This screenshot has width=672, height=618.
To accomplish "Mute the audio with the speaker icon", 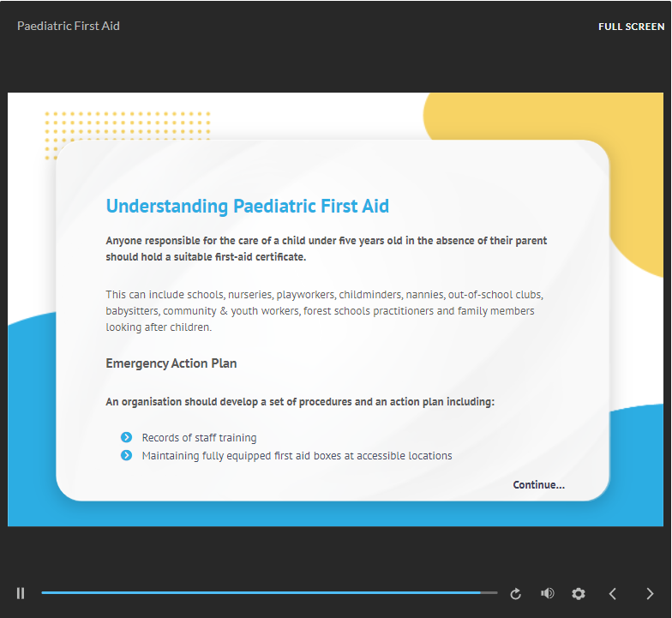I will (547, 593).
